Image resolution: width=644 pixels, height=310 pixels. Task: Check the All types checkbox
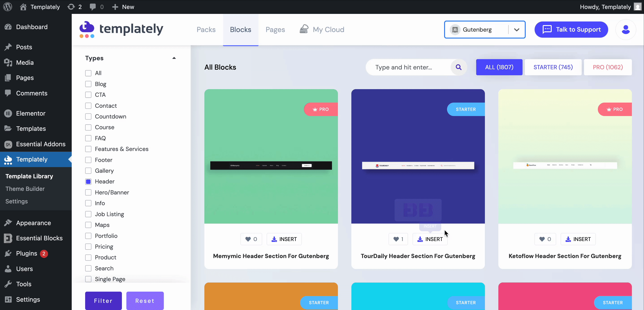point(88,73)
